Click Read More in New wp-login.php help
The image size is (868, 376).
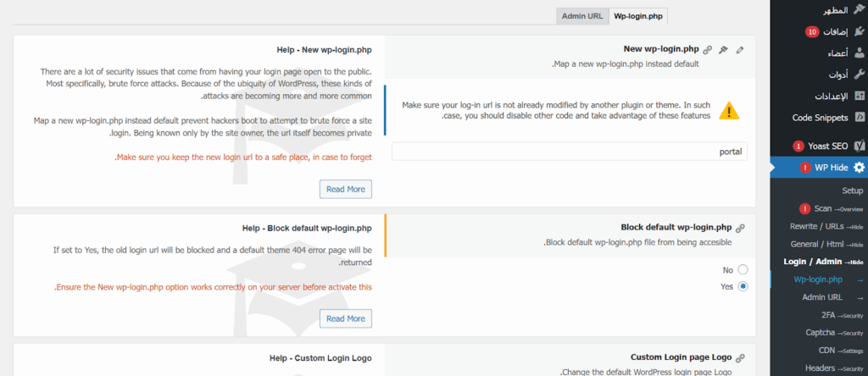click(345, 189)
